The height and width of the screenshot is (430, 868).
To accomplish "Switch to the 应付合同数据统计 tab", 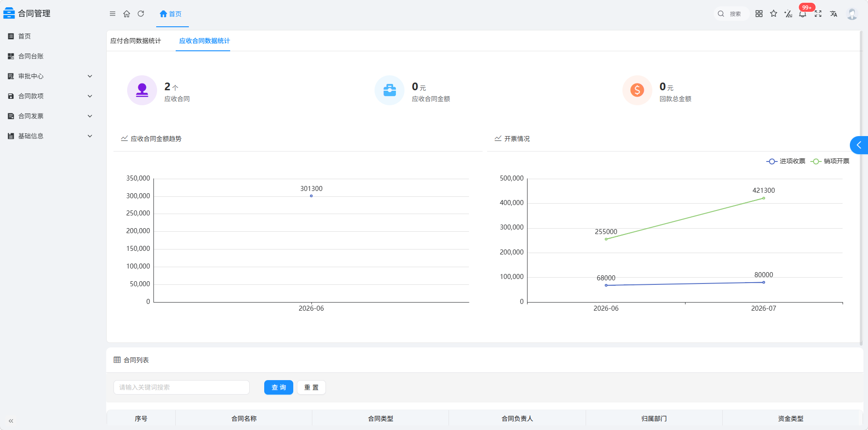I will (136, 41).
